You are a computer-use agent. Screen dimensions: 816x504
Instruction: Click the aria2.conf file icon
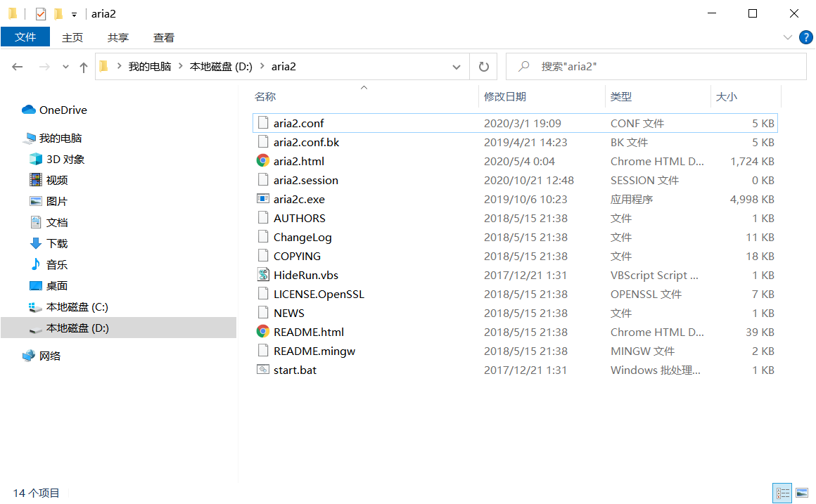[x=263, y=123]
